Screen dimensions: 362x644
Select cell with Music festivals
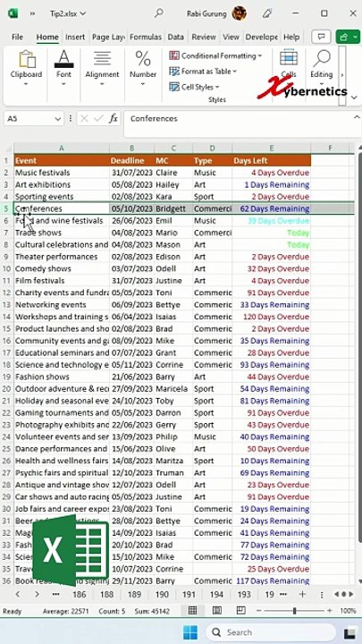point(62,173)
